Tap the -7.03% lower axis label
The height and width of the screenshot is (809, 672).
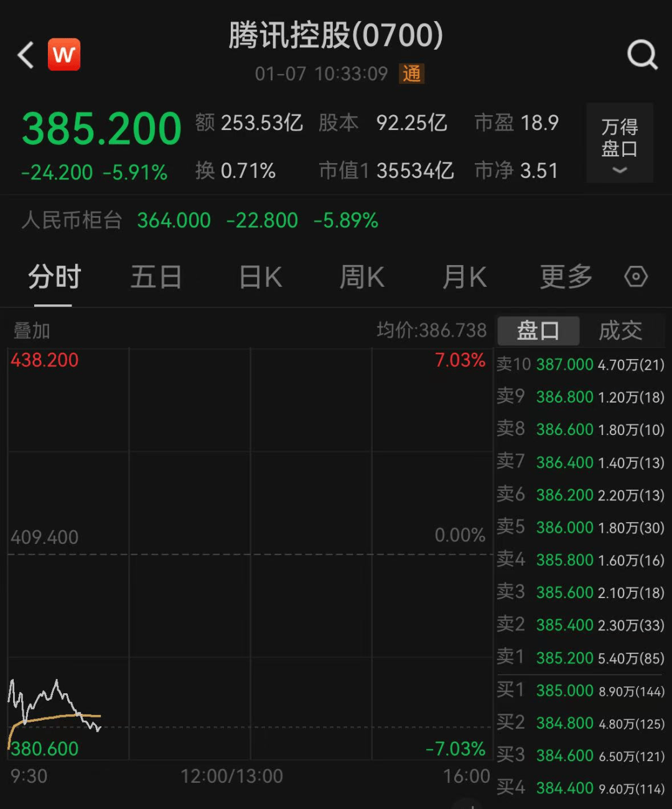(x=455, y=749)
